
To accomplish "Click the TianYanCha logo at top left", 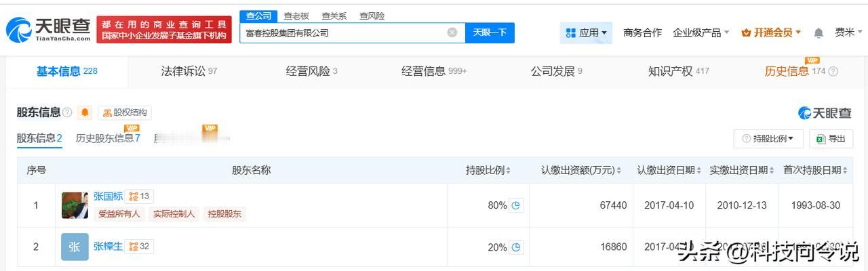I will point(47,30).
